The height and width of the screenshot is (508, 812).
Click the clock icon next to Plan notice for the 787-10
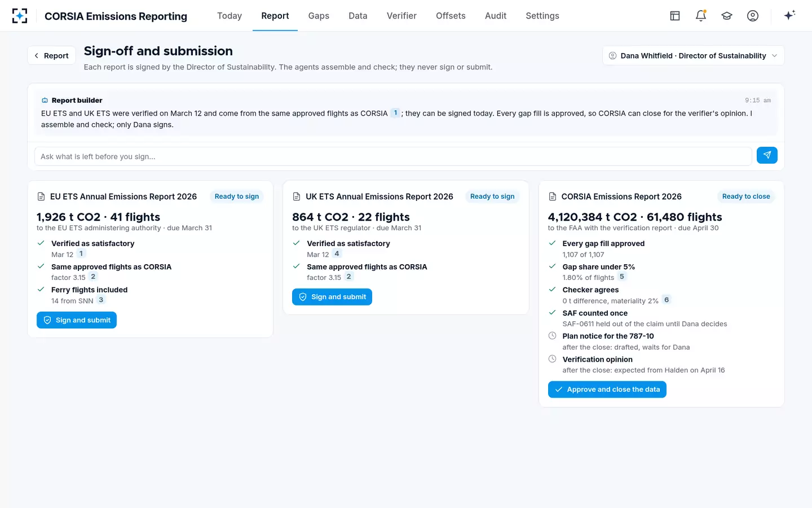[x=553, y=336]
